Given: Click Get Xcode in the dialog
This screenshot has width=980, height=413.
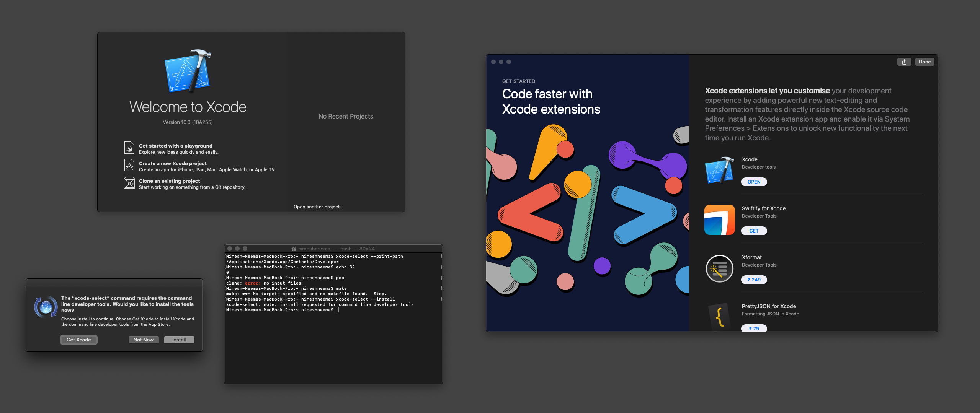Looking at the screenshot, I should 79,340.
